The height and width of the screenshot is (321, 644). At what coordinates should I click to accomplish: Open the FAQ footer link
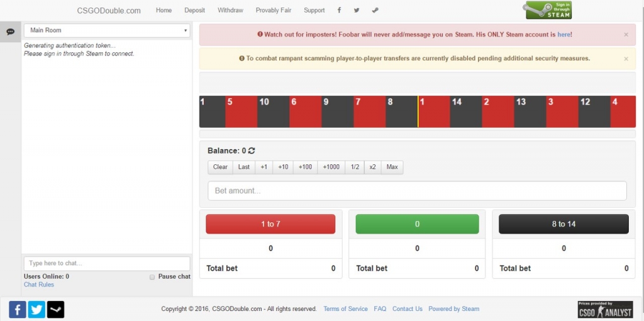pos(380,308)
